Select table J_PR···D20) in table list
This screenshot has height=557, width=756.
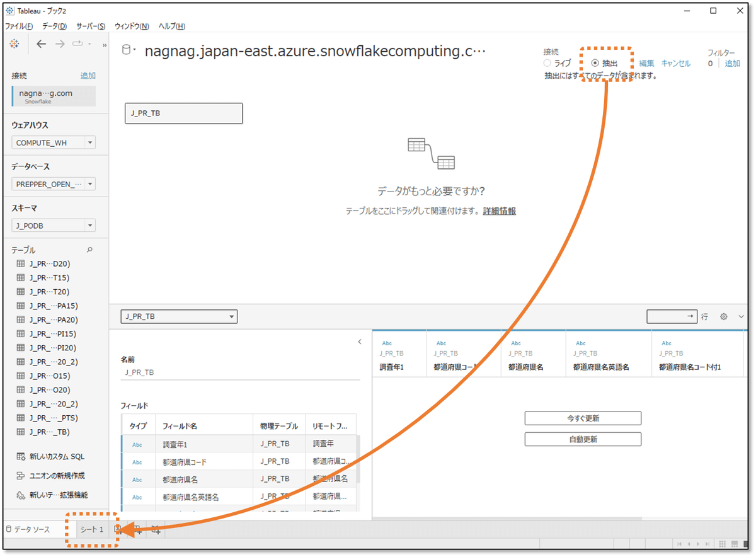pos(49,263)
